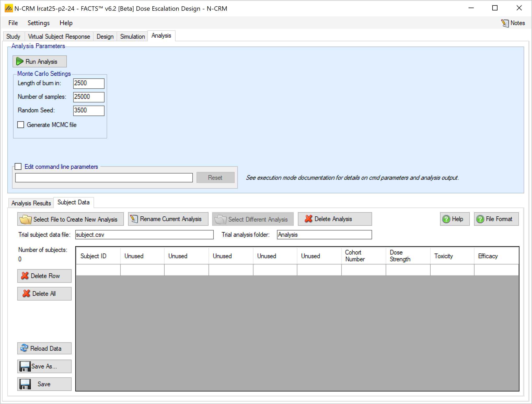The width and height of the screenshot is (532, 404).
Task: Click the Help button beside File Format
Action: [x=454, y=219]
